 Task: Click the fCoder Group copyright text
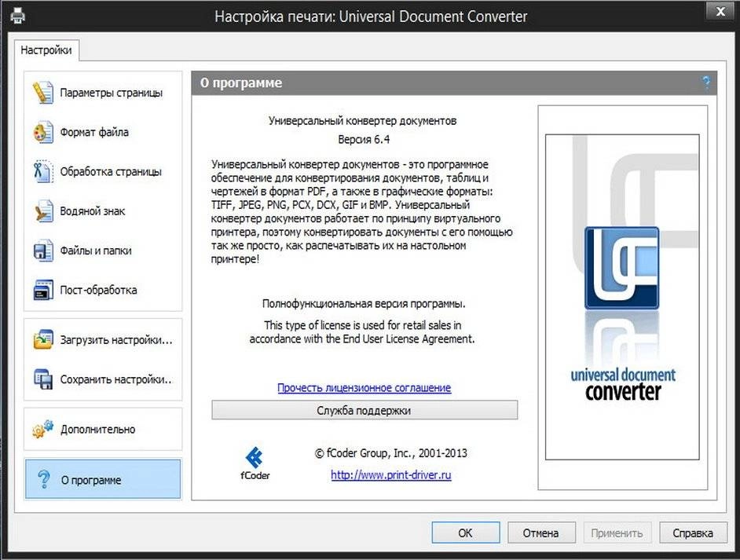(x=390, y=453)
